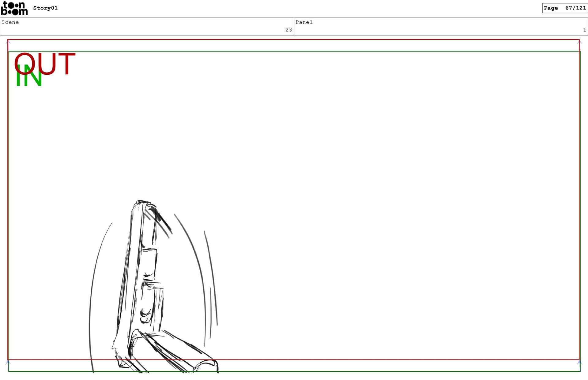Select panel number 1
This screenshot has height=380, width=588.
(584, 30)
